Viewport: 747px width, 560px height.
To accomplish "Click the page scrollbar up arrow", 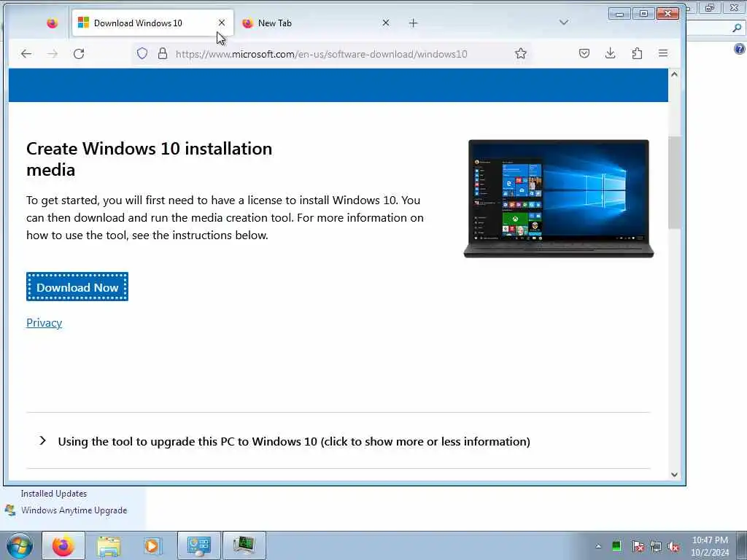I will pos(674,74).
